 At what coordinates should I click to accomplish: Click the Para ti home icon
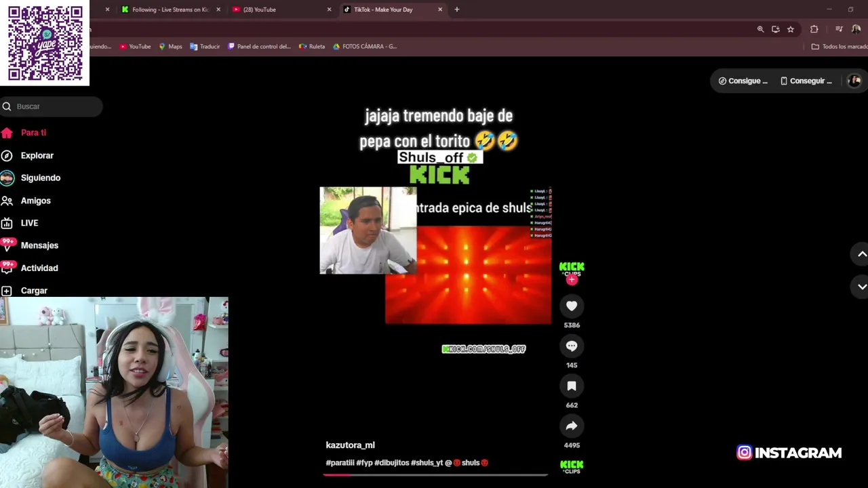pyautogui.click(x=7, y=133)
